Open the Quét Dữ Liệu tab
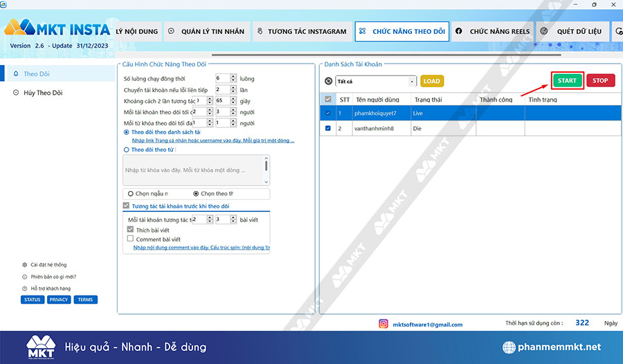This screenshot has width=623, height=364. coord(572,31)
